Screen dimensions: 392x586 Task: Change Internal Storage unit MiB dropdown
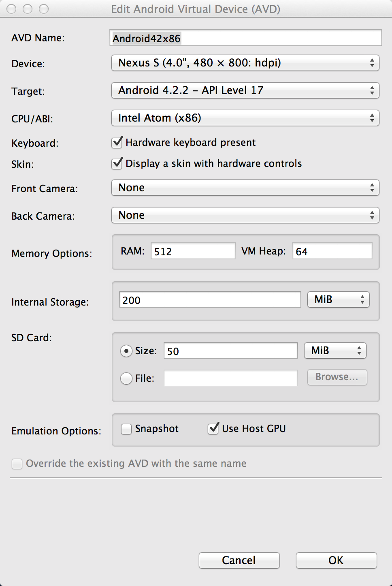(339, 299)
